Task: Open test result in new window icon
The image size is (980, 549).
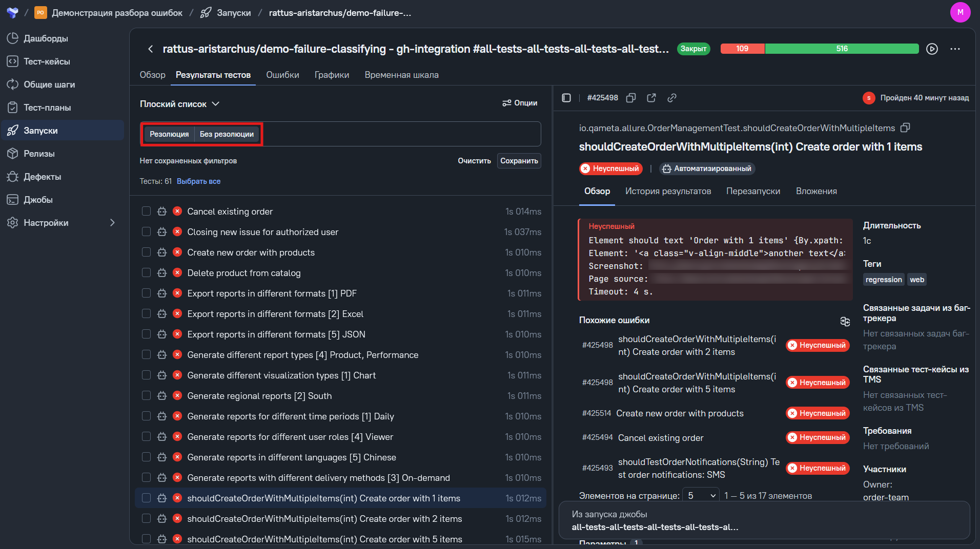Action: [x=651, y=98]
